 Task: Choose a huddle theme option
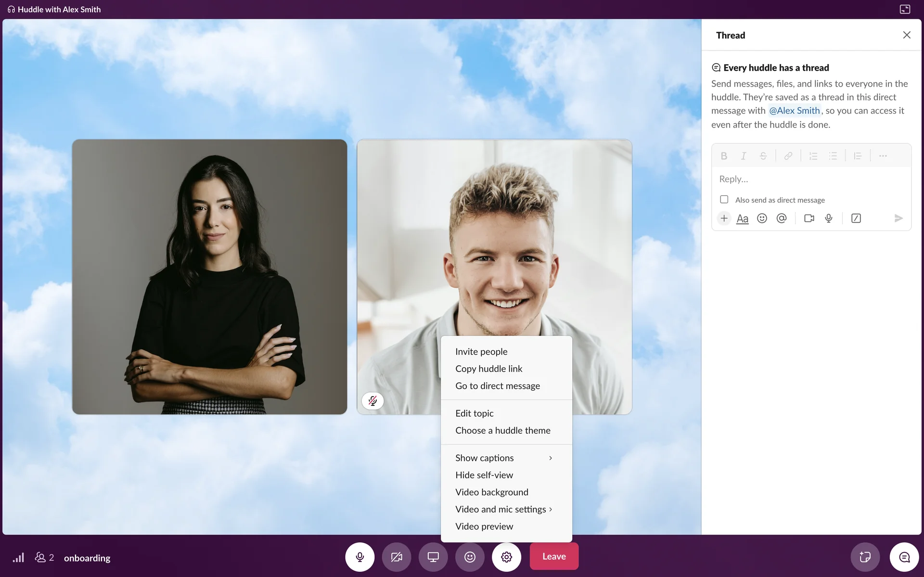click(502, 430)
